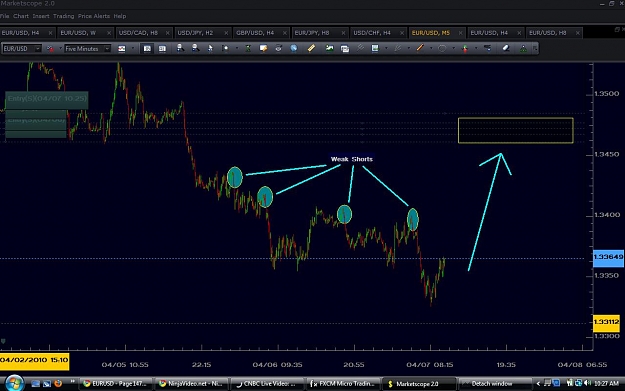Screen dimensions: 625x391
Task: Click the zoom out magnifier icon
Action: pyautogui.click(x=195, y=48)
